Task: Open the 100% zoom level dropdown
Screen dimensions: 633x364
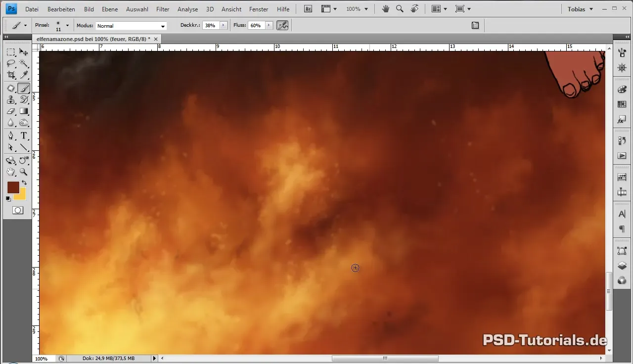Action: pyautogui.click(x=357, y=9)
